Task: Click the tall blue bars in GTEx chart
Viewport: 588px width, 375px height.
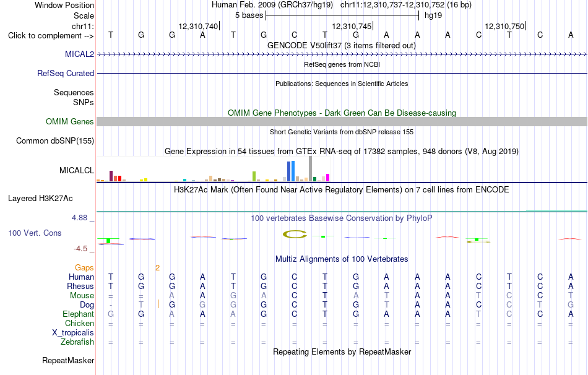Action: [x=291, y=171]
